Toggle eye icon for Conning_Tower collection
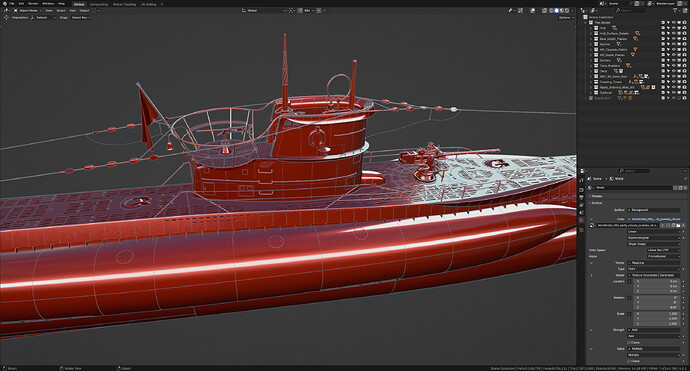The image size is (690, 371). tap(674, 82)
